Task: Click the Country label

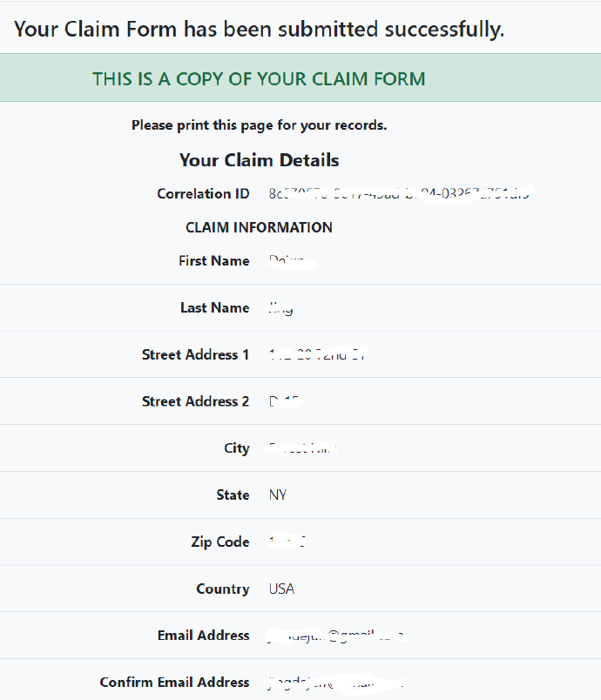Action: [x=223, y=589]
